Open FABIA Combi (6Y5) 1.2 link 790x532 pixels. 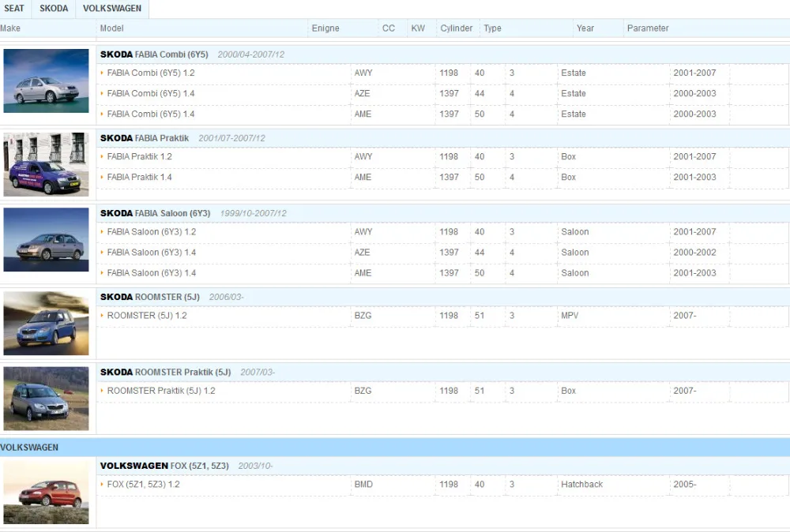pyautogui.click(x=151, y=73)
